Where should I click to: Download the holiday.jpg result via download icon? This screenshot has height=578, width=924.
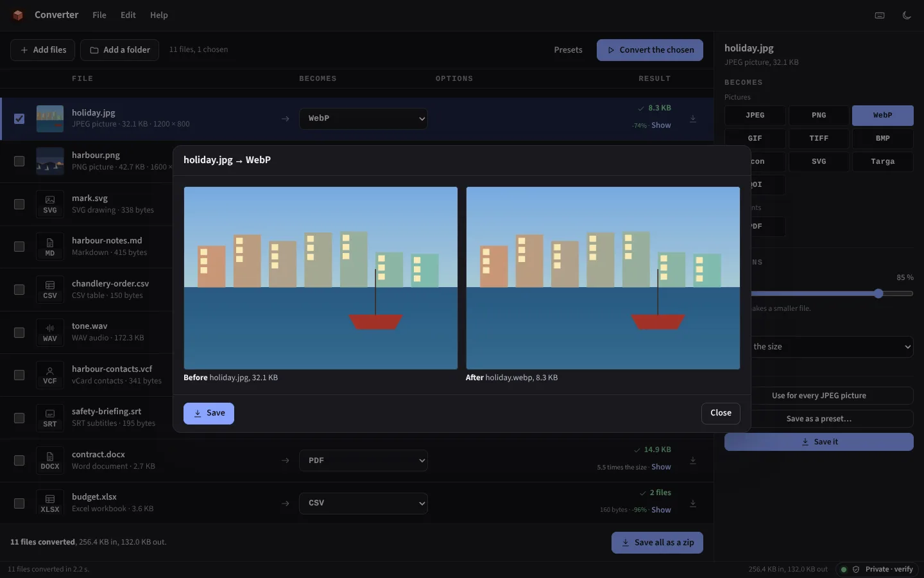pos(693,119)
